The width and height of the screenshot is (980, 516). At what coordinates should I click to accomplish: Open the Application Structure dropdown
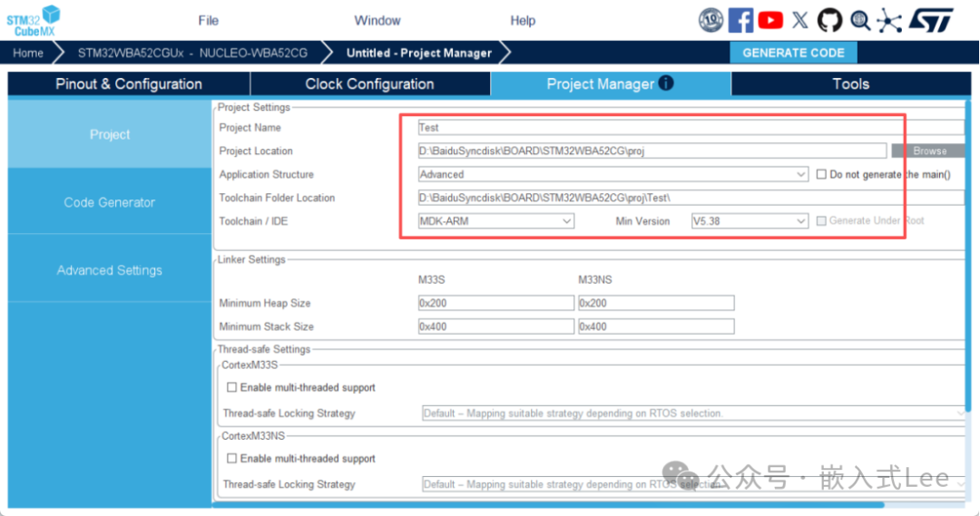tap(612, 174)
